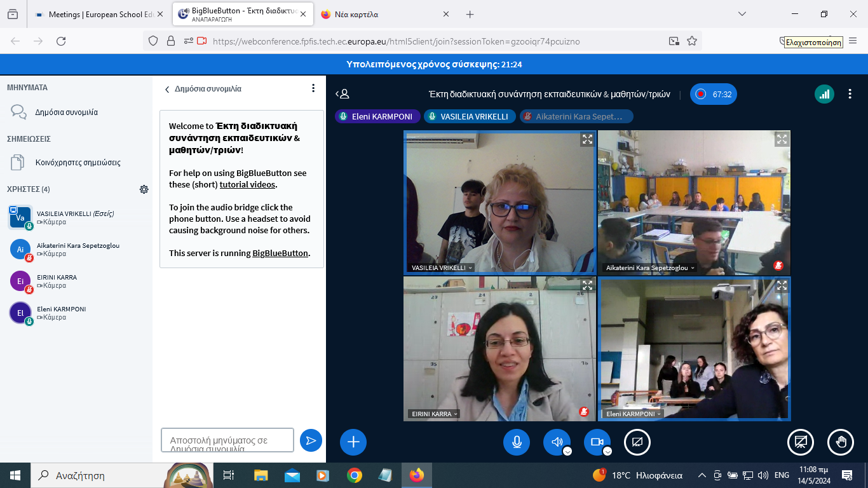
Task: Open the connection status signal icon
Action: click(x=824, y=94)
